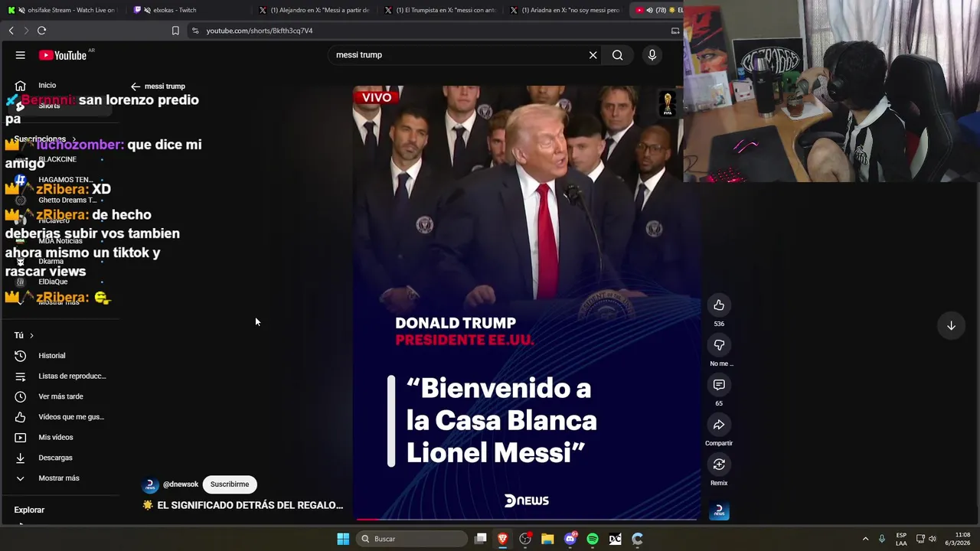
Task: Click the ESP LAA language indicator
Action: (901, 539)
